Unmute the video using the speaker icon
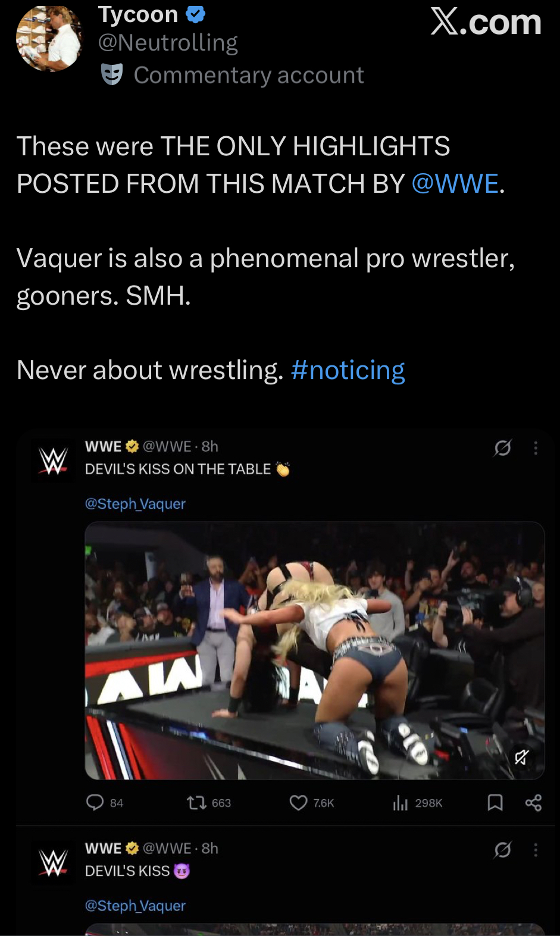The image size is (560, 936). pos(521,757)
